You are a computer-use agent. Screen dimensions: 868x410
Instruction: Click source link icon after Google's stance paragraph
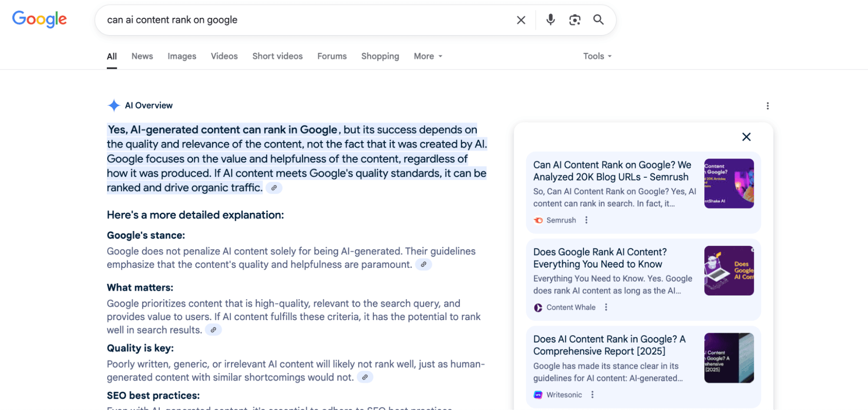(x=423, y=265)
